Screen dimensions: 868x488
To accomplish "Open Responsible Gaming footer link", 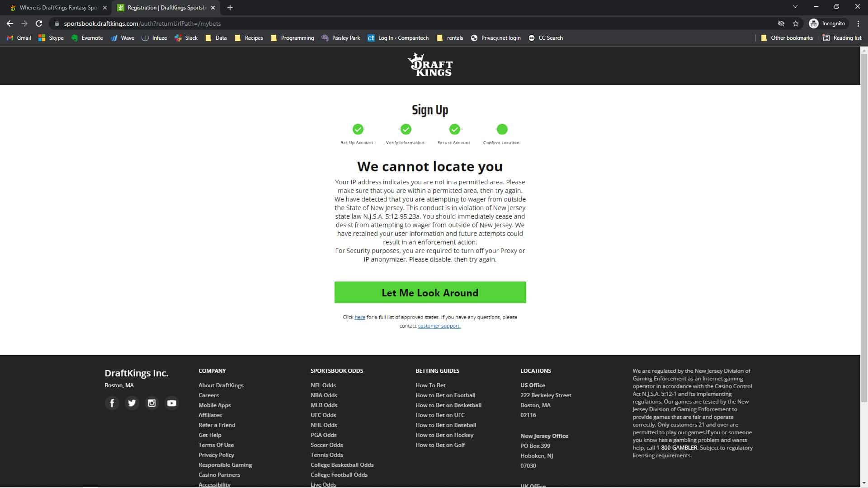I will tap(225, 465).
